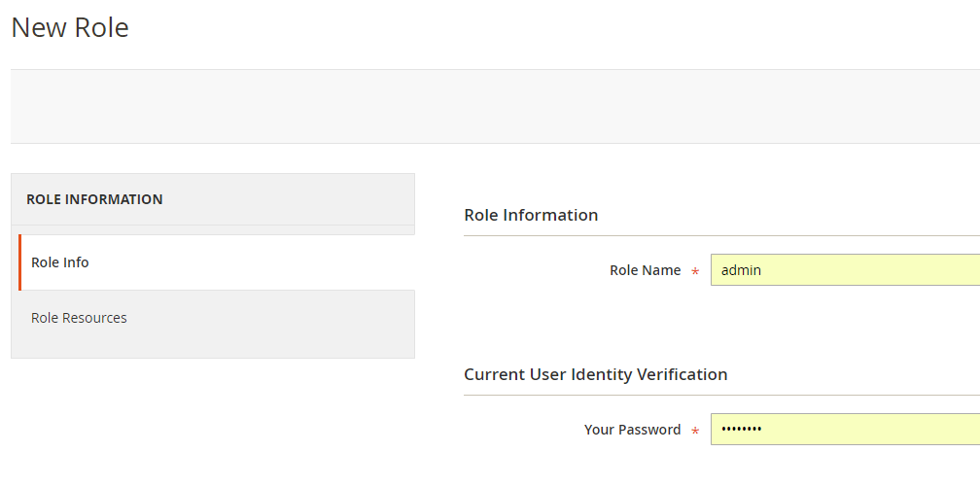This screenshot has height=487, width=980.
Task: Click the divider under Current User Identity Verification
Action: pos(719,395)
